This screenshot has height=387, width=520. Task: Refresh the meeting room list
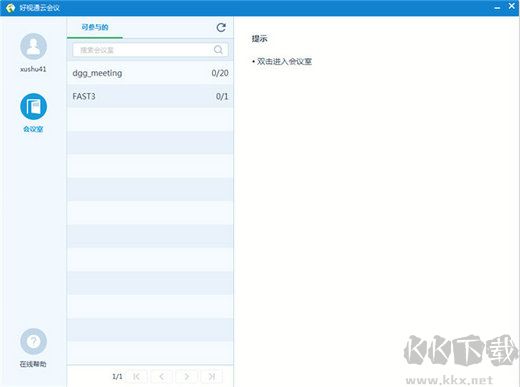221,28
